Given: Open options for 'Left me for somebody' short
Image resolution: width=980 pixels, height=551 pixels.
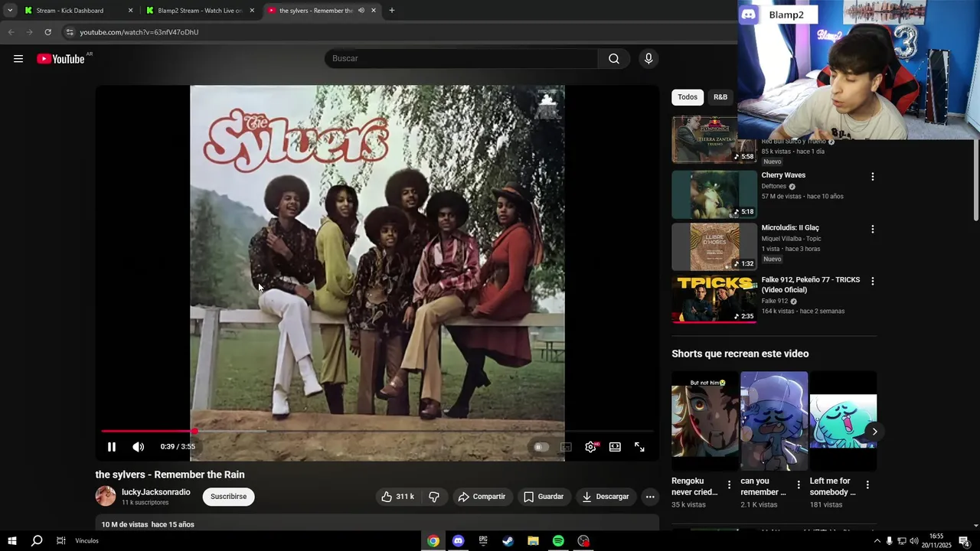Looking at the screenshot, I should coord(867,484).
